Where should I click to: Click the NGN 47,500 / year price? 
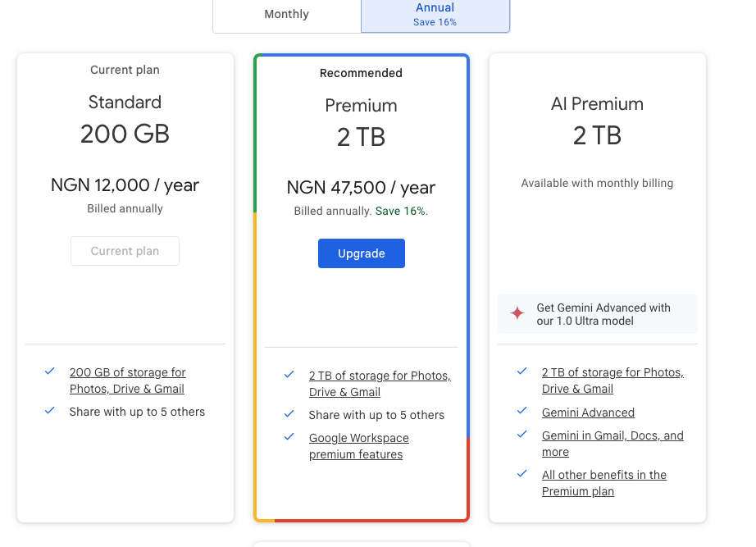click(361, 188)
